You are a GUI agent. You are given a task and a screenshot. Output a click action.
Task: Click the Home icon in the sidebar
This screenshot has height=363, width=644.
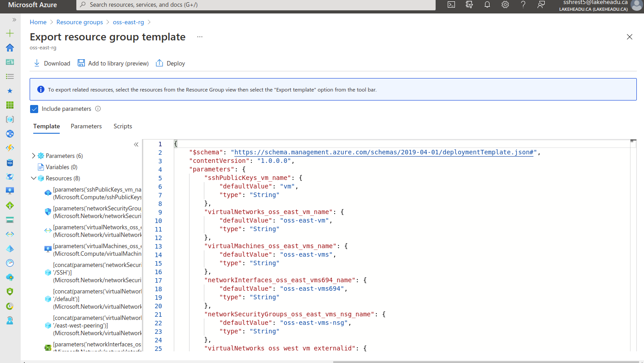click(x=10, y=48)
